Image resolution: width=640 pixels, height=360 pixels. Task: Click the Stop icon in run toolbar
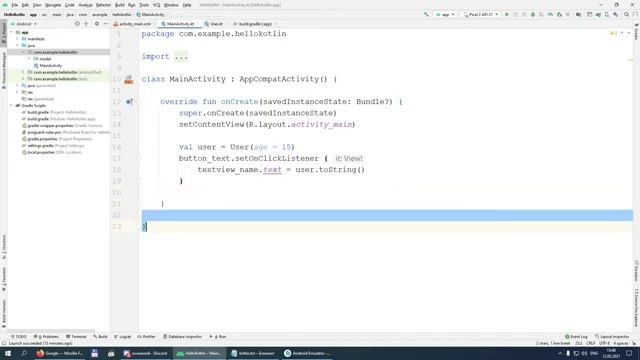point(568,14)
